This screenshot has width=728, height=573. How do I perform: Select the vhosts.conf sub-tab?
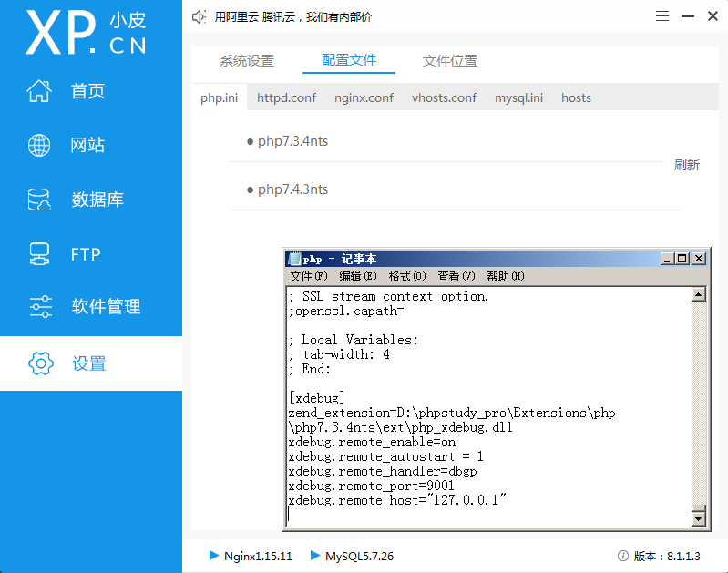[444, 98]
